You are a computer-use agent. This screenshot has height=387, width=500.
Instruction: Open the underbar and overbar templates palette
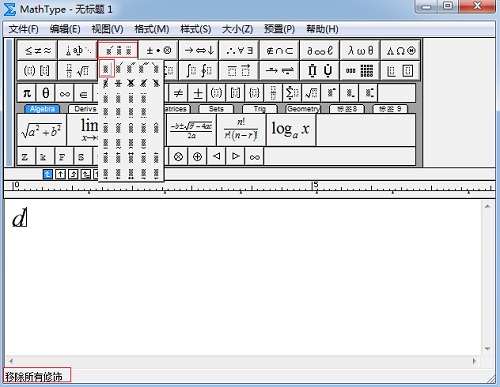pos(239,70)
